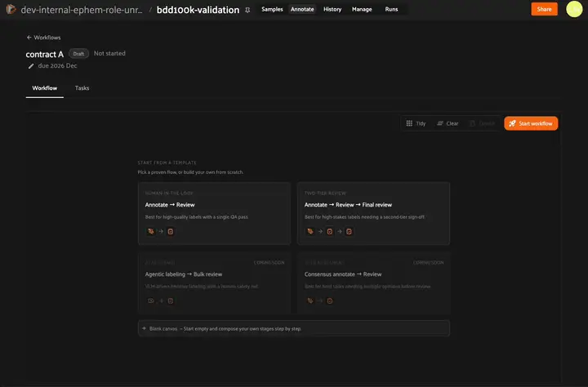
Task: Select Consensus annotate → Review template
Action: (x=373, y=282)
